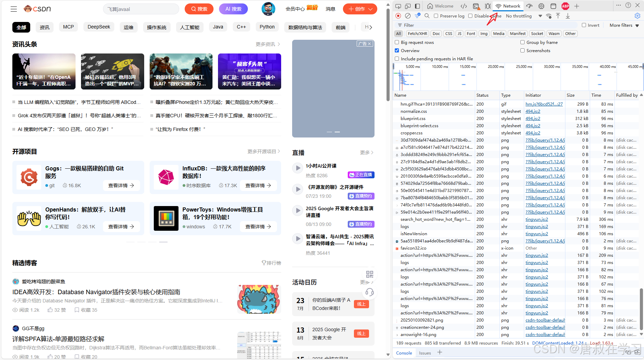Import HAR file up-arrow icon
This screenshot has width=644, height=360.
click(x=558, y=16)
